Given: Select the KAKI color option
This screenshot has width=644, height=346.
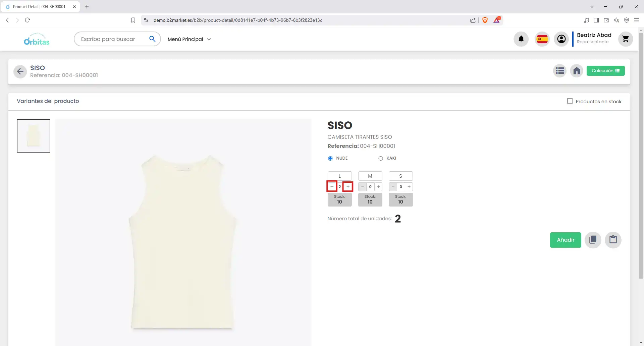Looking at the screenshot, I should [x=381, y=158].
